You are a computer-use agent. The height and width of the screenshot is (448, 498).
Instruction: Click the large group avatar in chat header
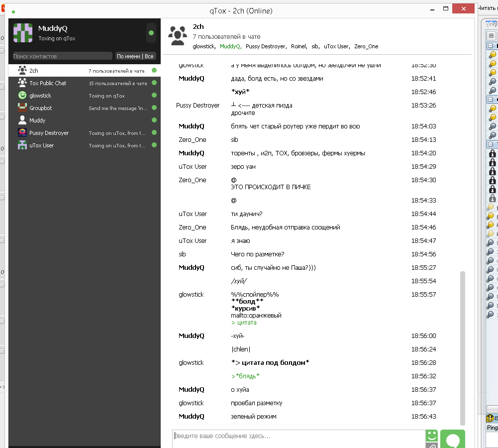[x=178, y=35]
